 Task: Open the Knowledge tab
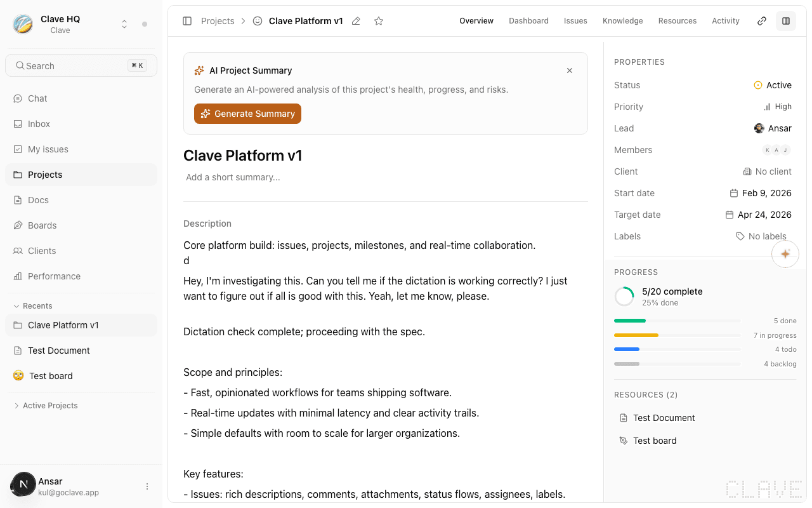click(x=622, y=20)
